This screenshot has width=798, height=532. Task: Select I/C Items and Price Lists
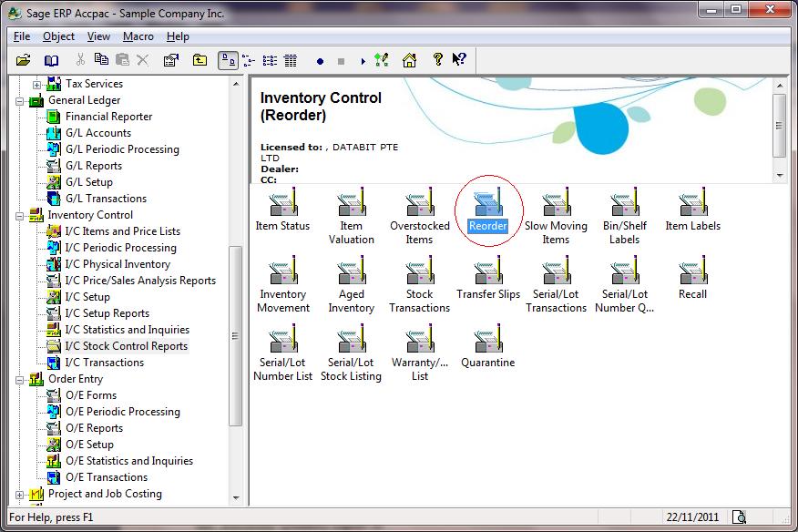click(123, 231)
